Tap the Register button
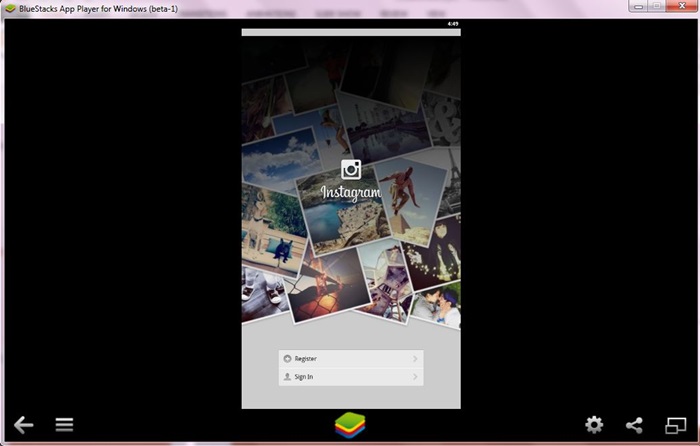This screenshot has width=700, height=446. click(x=351, y=358)
